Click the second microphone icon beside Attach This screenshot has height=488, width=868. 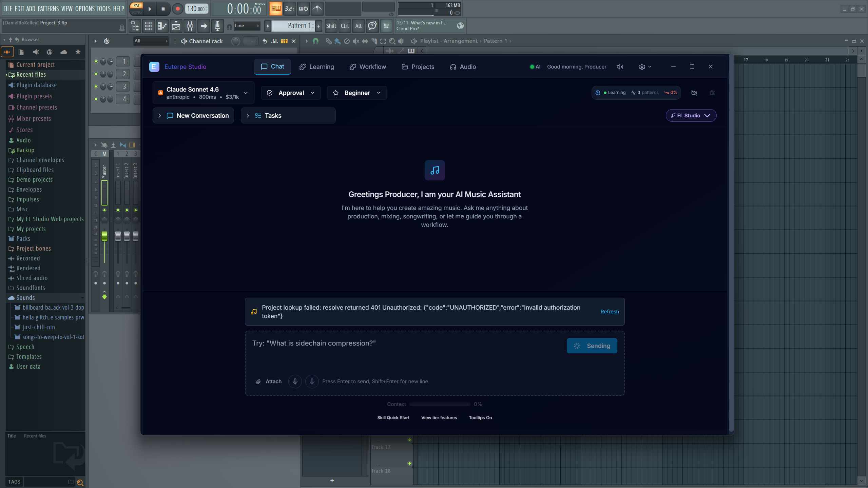(312, 382)
